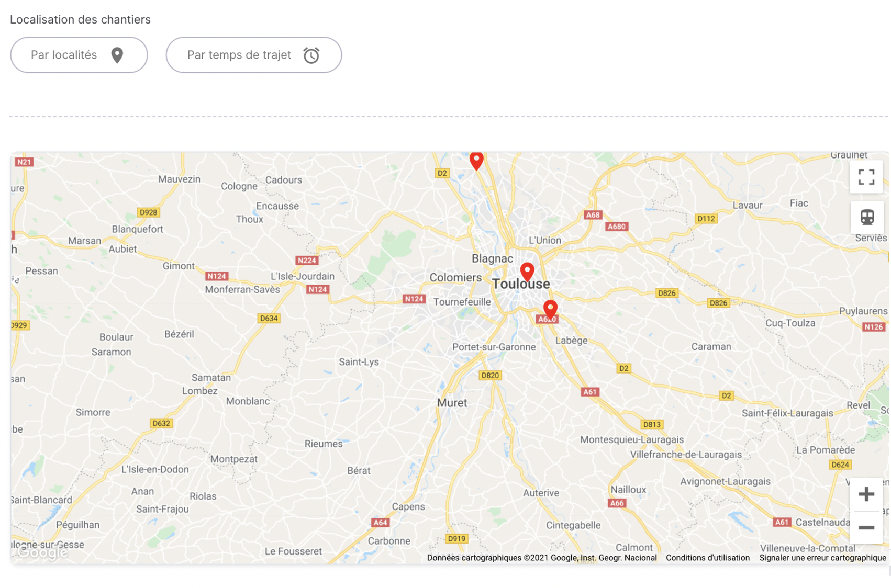Click the 'Par temps de trajet' button

pos(254,55)
